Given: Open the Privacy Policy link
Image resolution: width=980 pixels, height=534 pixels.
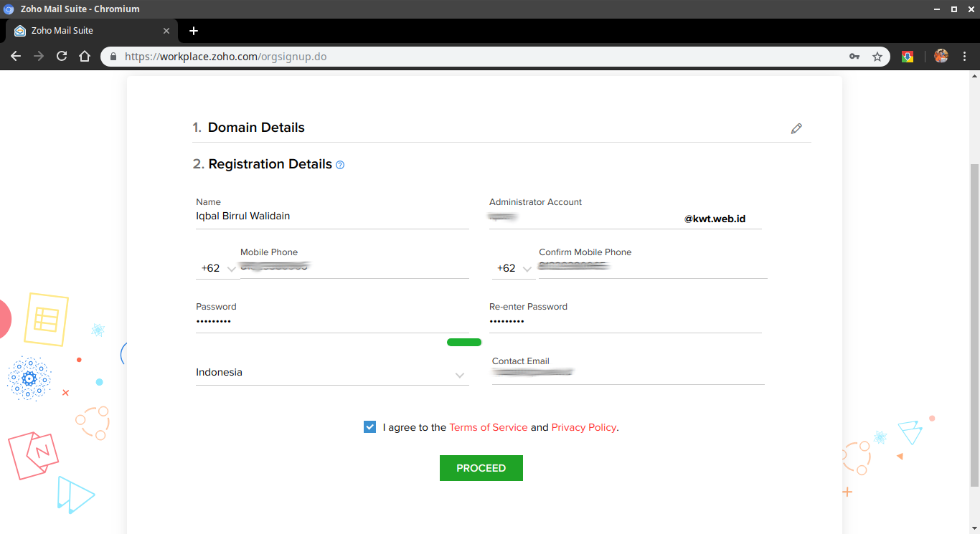Looking at the screenshot, I should click(x=583, y=427).
